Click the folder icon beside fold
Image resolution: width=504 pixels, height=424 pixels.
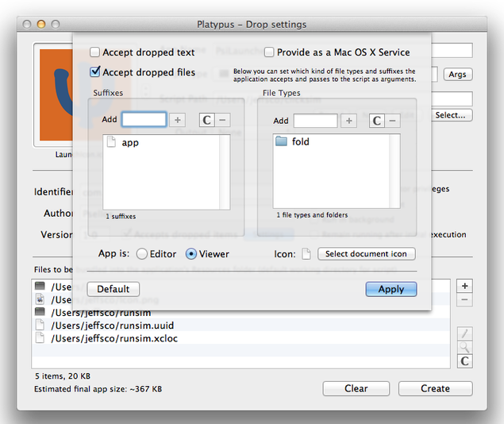(x=281, y=141)
